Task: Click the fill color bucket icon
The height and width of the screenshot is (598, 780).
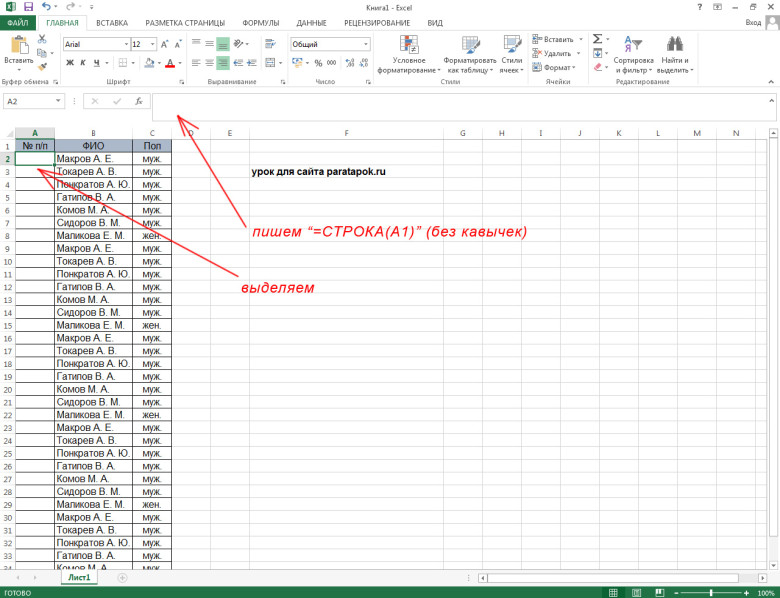Action: [149, 63]
